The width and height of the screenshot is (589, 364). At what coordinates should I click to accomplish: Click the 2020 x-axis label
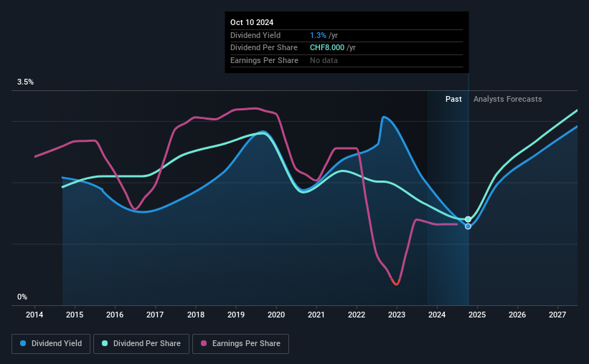pyautogui.click(x=276, y=315)
